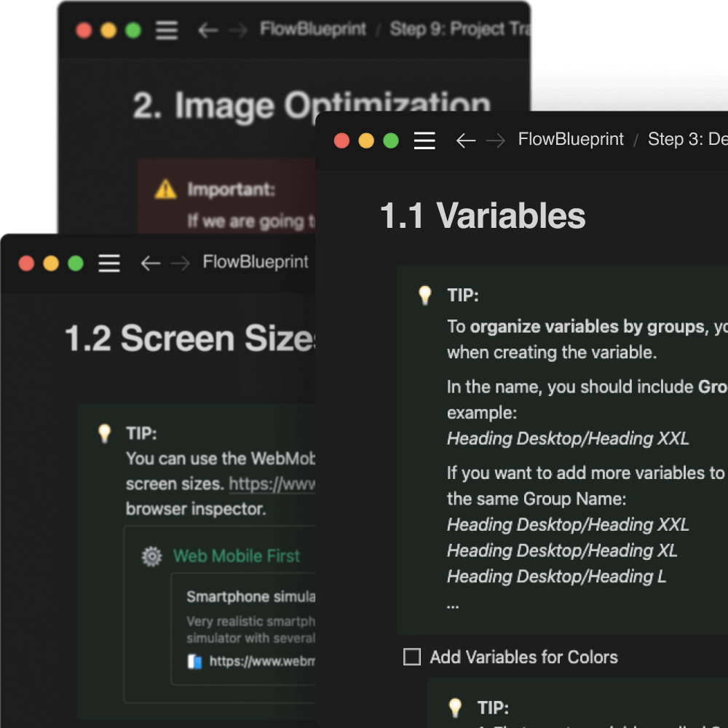Click forward arrow in Screen Sizes window
Screen dimensions: 728x728
(180, 263)
